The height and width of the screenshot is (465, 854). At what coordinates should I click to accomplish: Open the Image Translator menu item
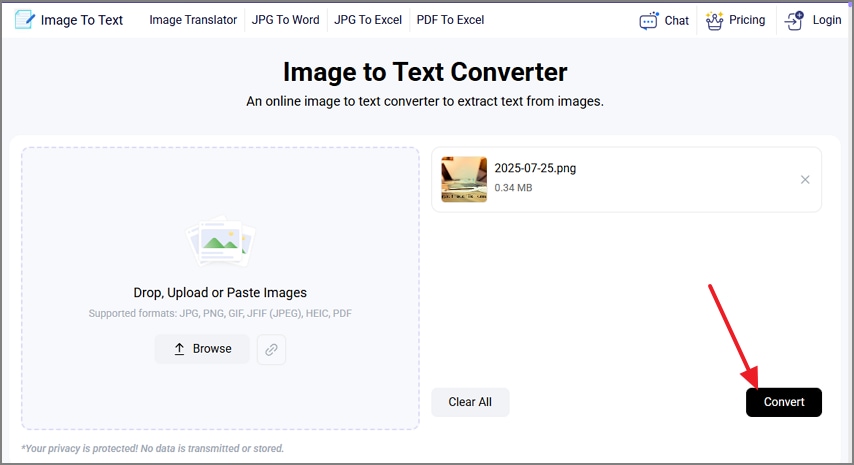tap(193, 20)
